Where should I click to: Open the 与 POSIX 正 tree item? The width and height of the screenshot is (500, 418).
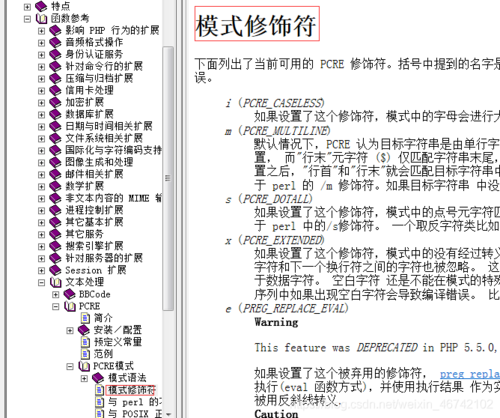pyautogui.click(x=135, y=413)
